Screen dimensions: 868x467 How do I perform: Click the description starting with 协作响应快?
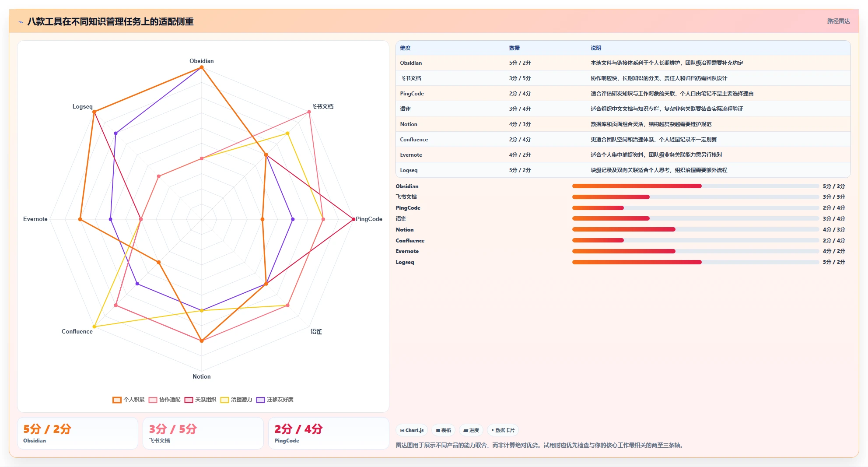click(x=659, y=78)
